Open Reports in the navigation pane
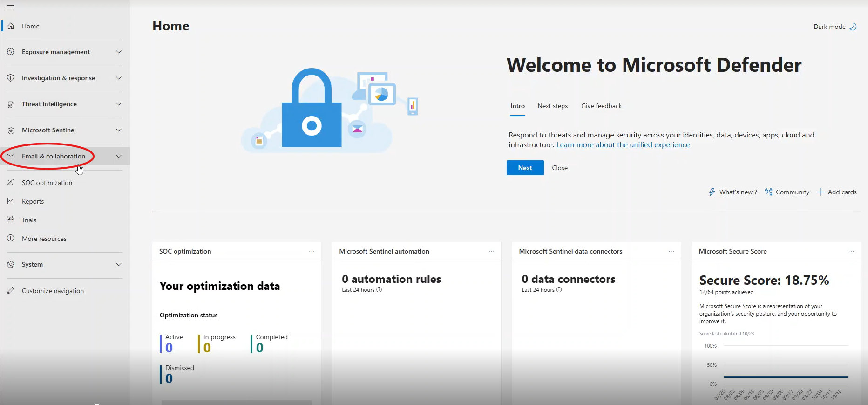The width and height of the screenshot is (868, 405). (33, 201)
